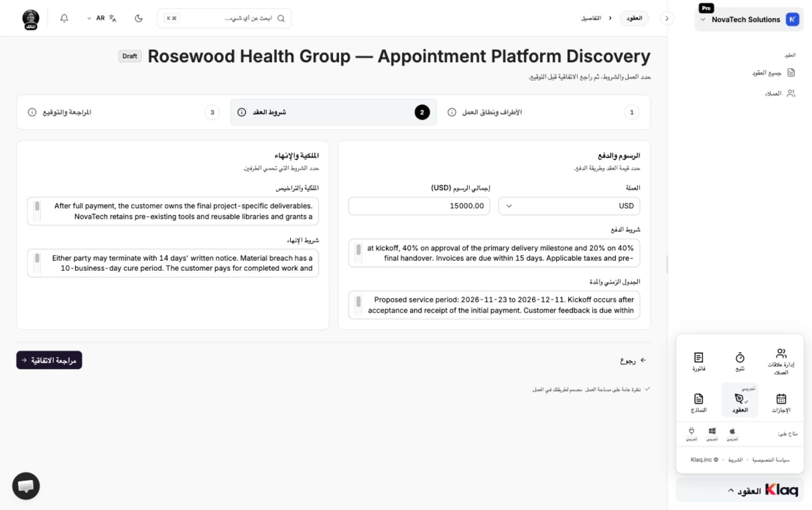The image size is (812, 510).
Task: Open the الشروط terms link
Action: [x=735, y=460]
